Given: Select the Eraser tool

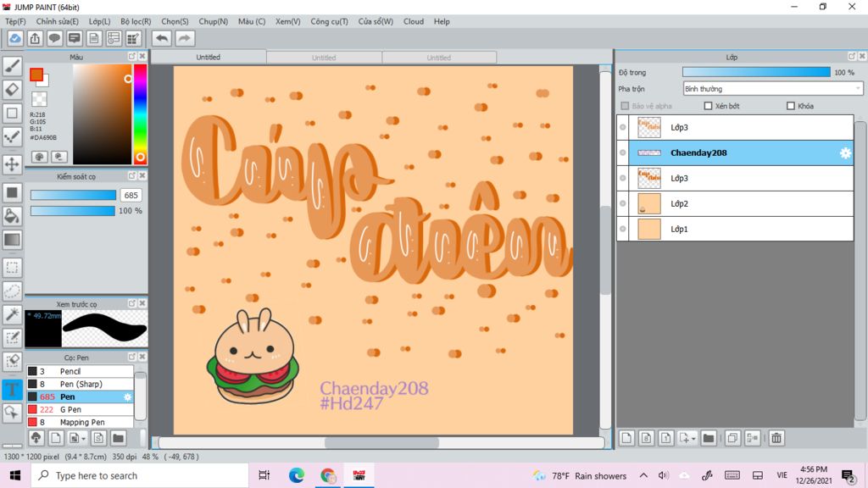Looking at the screenshot, I should click(x=12, y=90).
